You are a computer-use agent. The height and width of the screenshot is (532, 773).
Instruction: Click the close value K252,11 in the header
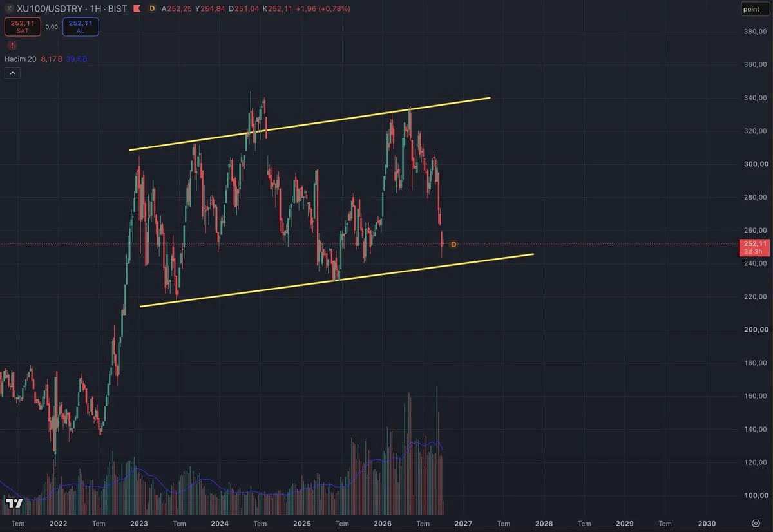point(278,8)
